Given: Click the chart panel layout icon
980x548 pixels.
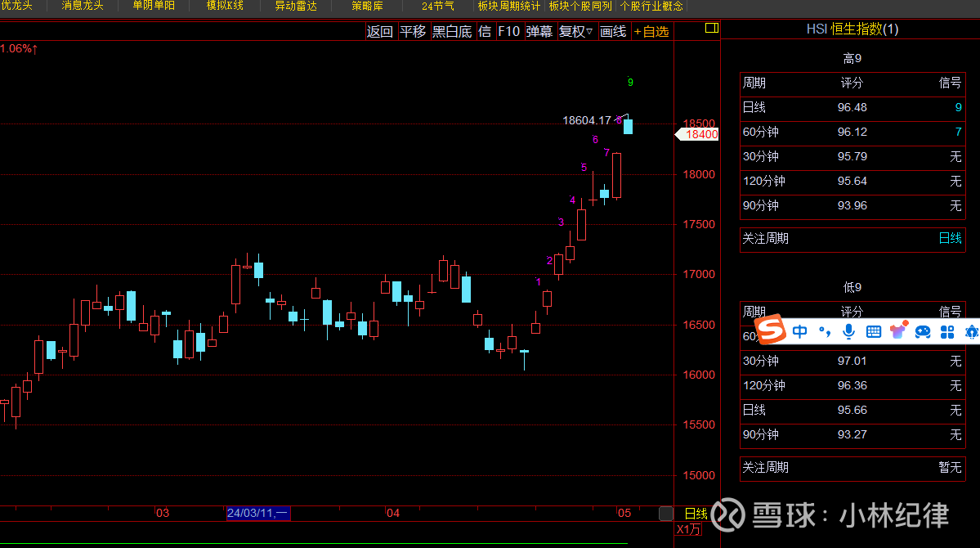Looking at the screenshot, I should click(x=711, y=28).
